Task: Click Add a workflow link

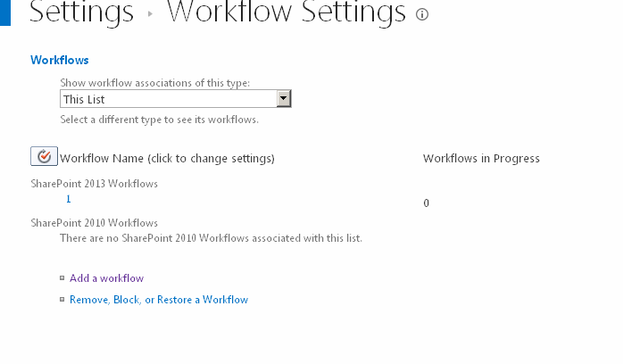Action: [x=106, y=278]
